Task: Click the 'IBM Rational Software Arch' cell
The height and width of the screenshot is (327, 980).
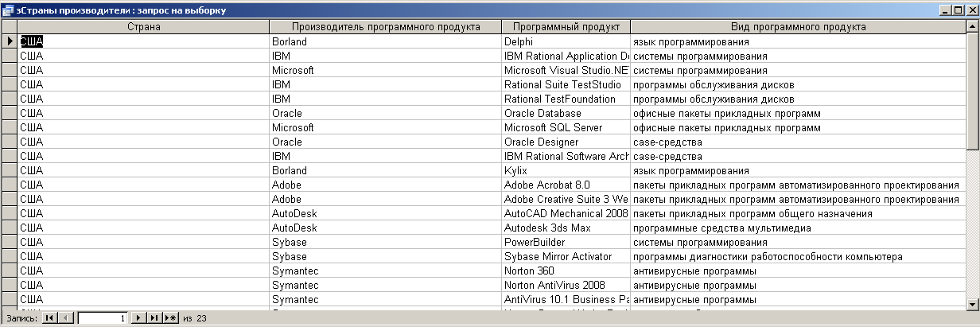Action: 566,156
